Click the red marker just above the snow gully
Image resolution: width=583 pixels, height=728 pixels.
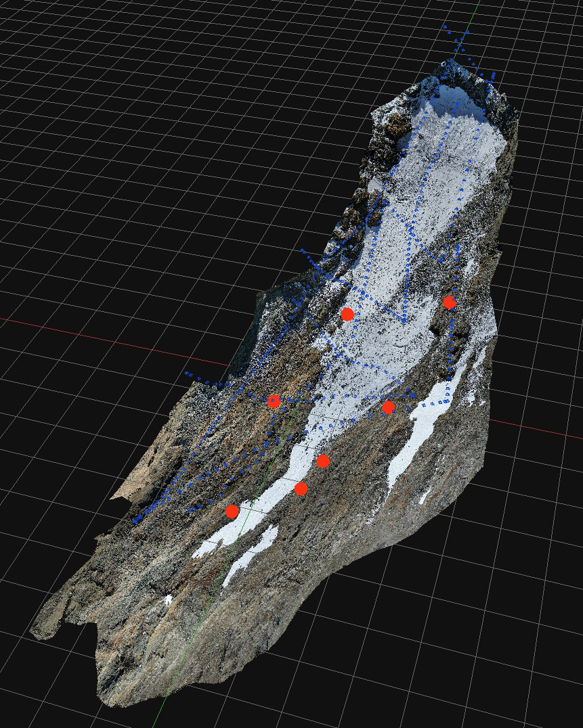click(322, 461)
